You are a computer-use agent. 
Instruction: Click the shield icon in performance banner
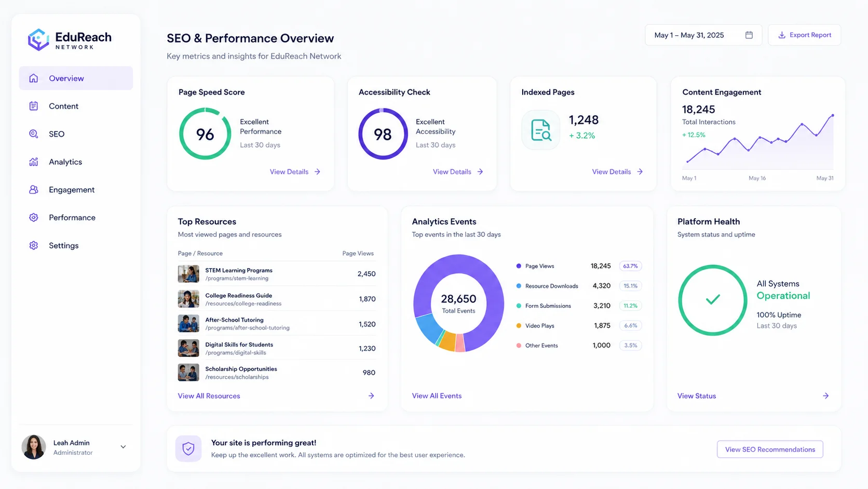click(x=188, y=448)
